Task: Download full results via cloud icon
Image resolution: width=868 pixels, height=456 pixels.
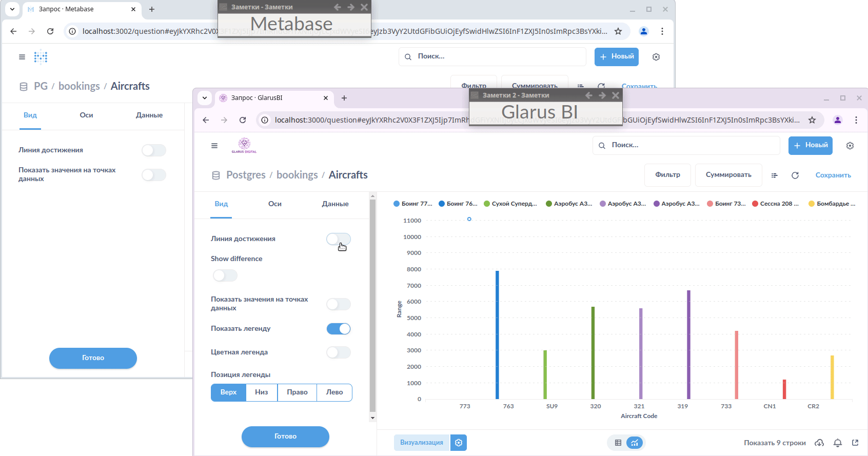Action: pos(819,443)
